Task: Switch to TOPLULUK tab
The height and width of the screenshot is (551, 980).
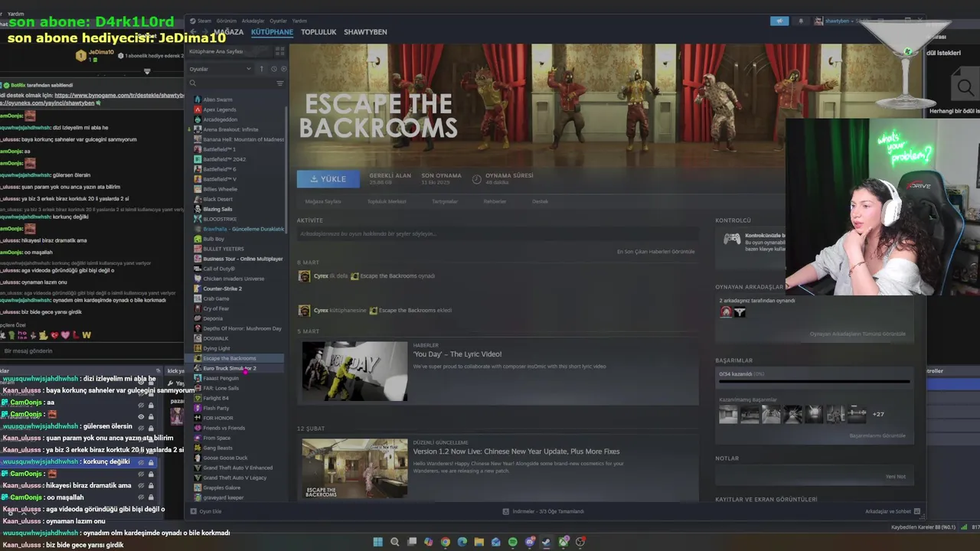Action: (x=318, y=32)
